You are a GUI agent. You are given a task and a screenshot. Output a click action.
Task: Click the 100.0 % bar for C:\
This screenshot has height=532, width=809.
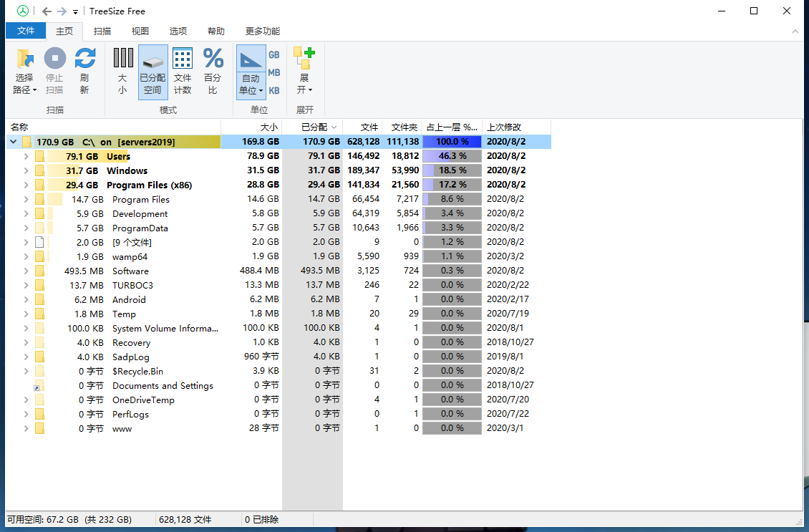(x=452, y=141)
